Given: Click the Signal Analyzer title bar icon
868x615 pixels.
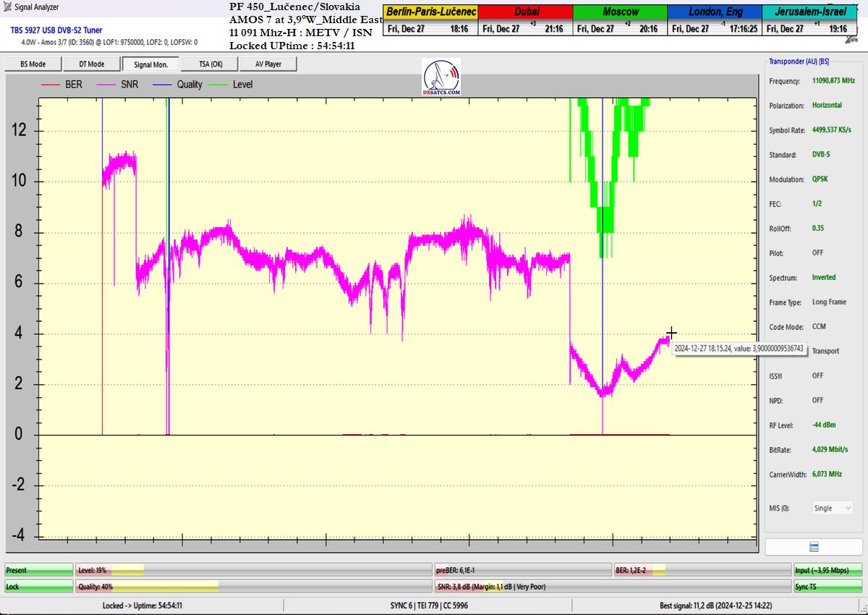Looking at the screenshot, I should (x=8, y=7).
